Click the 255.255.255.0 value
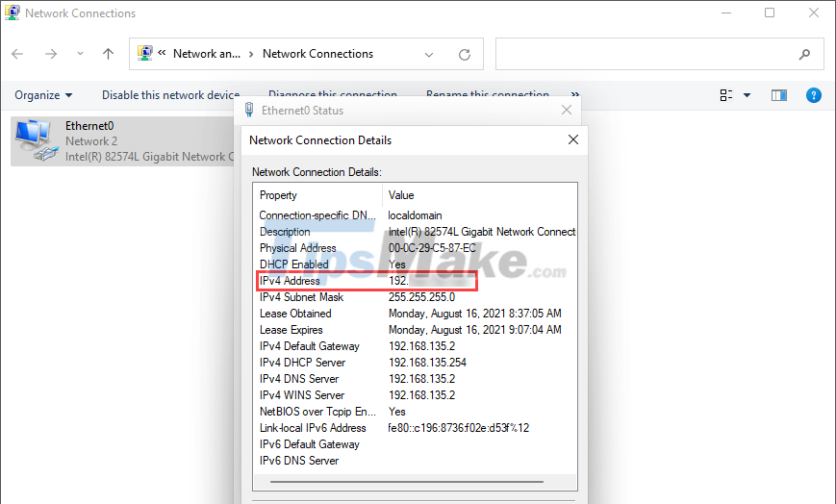This screenshot has height=504, width=836. click(x=421, y=297)
